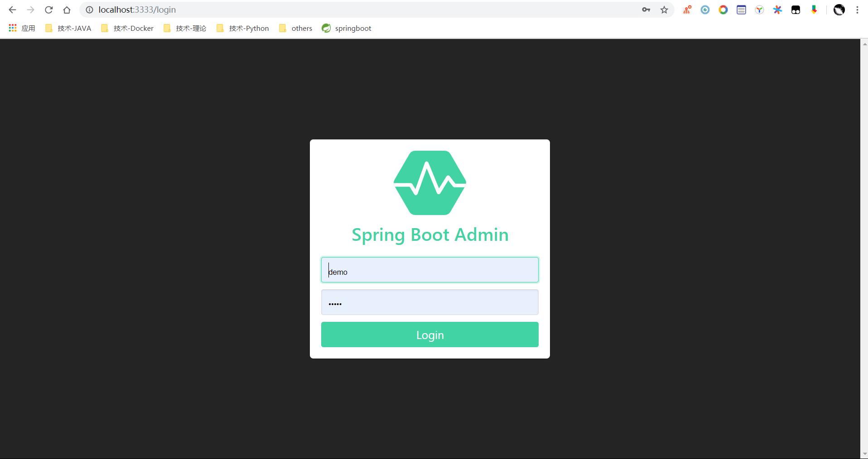Image resolution: width=868 pixels, height=459 pixels.
Task: Click the scrollbar down arrow
Action: tap(864, 454)
